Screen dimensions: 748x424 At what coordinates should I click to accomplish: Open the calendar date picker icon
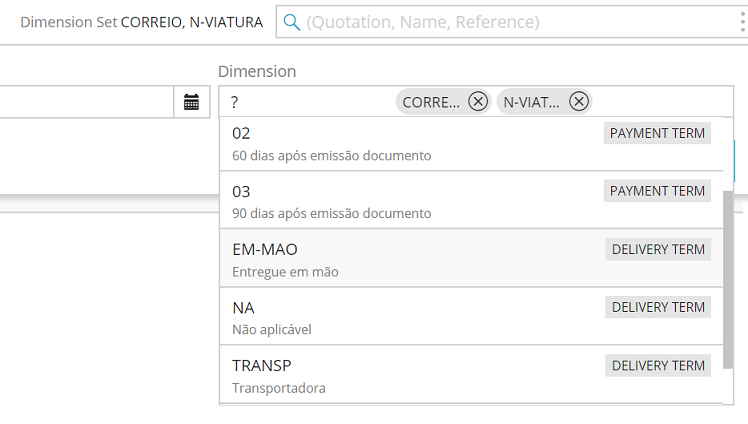pos(191,102)
